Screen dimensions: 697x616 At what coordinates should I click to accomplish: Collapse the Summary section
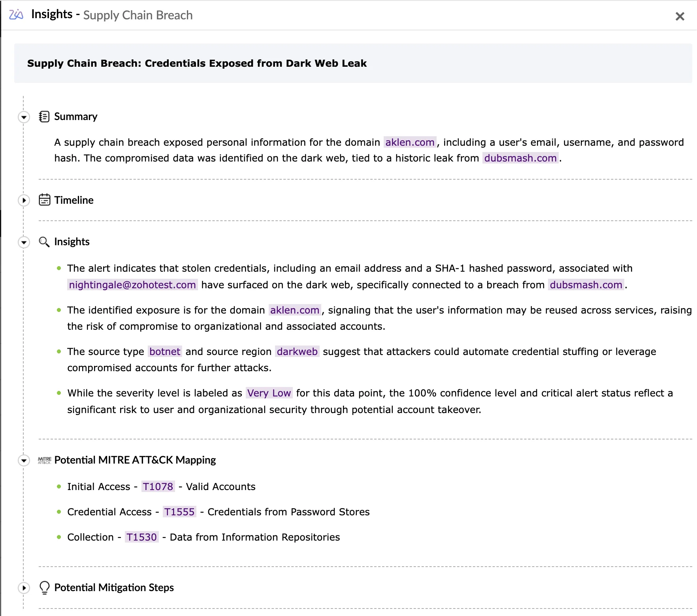(24, 117)
